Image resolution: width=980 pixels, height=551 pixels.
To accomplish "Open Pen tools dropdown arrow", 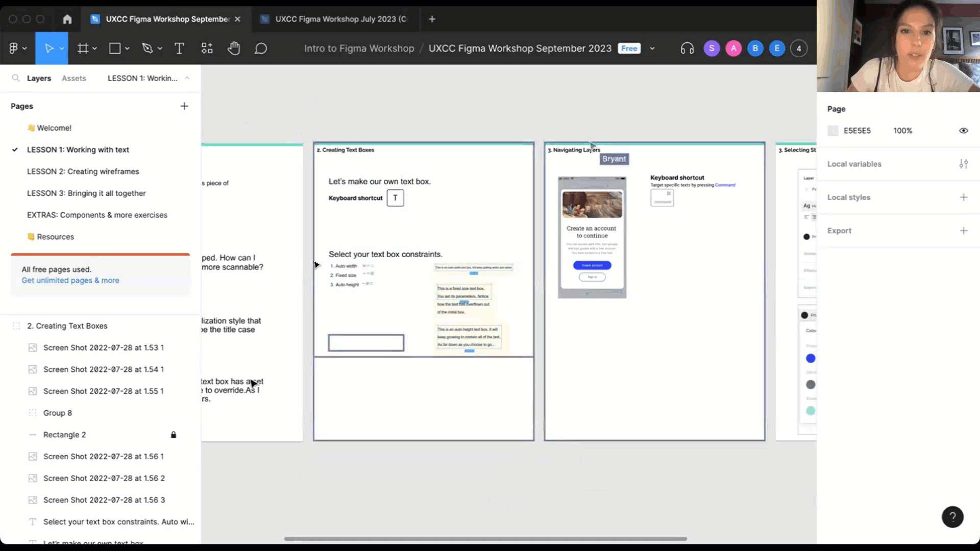I will (160, 48).
